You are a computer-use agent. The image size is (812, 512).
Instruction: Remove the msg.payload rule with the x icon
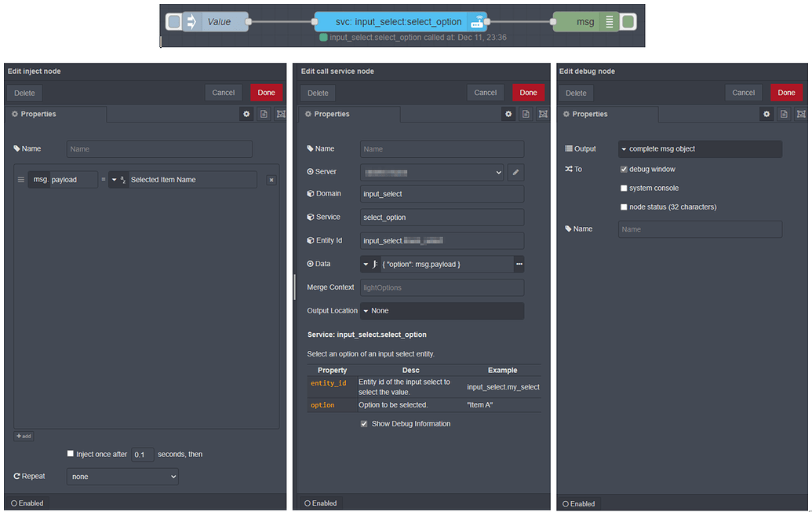pos(271,180)
